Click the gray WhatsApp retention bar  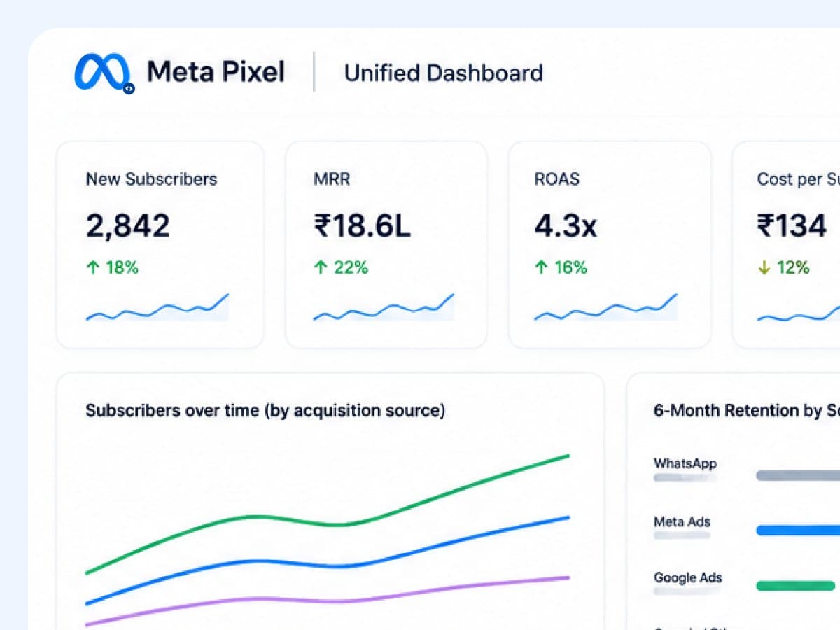(x=798, y=476)
